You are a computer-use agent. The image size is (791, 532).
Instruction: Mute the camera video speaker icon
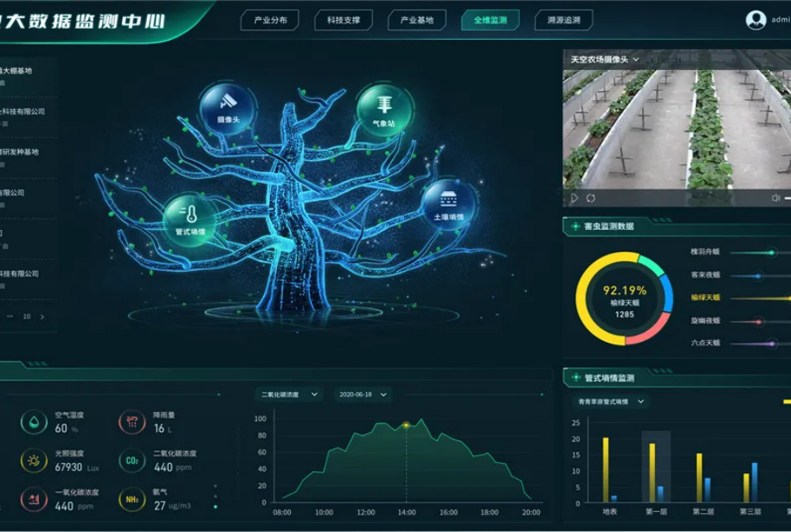tap(775, 198)
